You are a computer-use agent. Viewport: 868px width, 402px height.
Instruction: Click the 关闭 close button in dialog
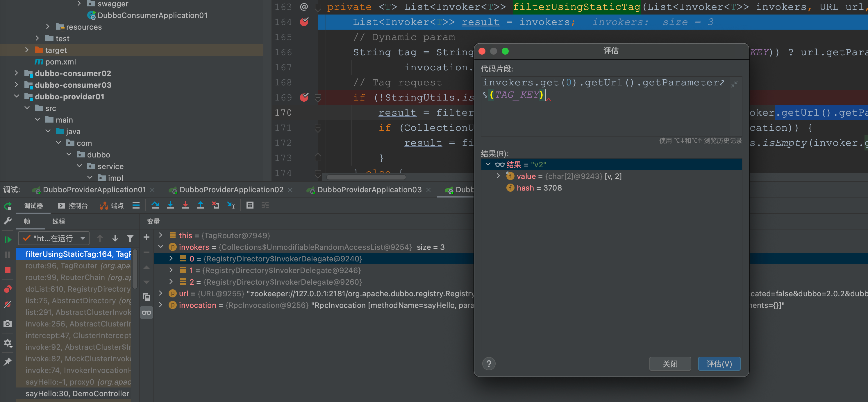tap(670, 364)
